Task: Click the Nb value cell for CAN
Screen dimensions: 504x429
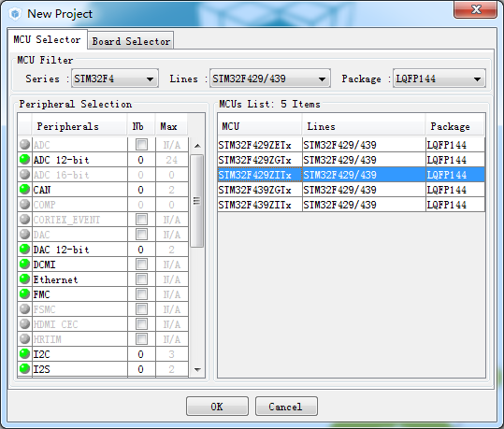Action: coord(141,190)
